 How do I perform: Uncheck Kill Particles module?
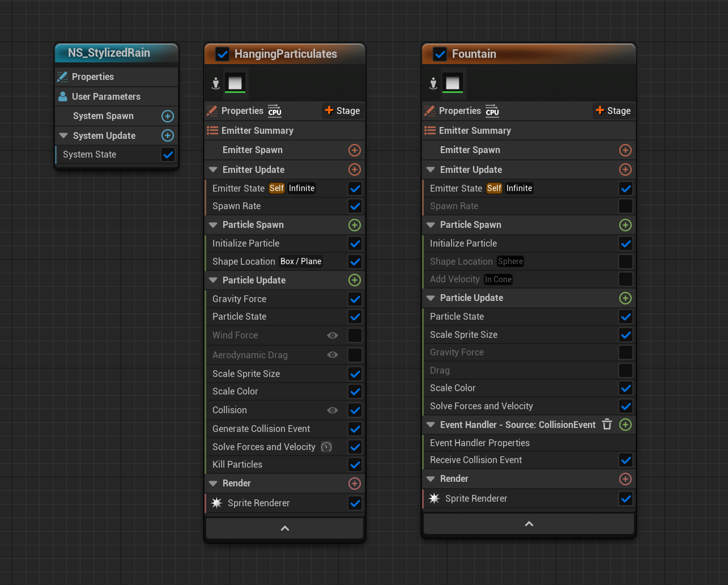point(355,465)
